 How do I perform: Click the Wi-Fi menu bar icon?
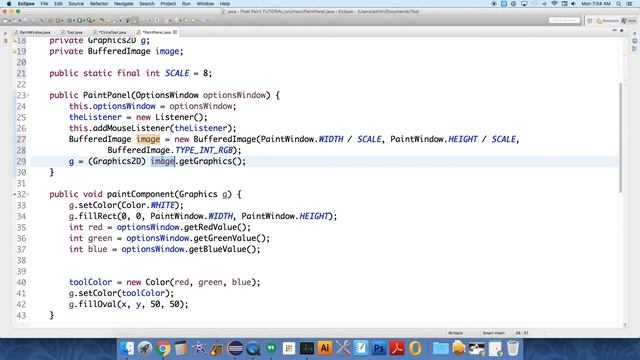click(x=554, y=4)
